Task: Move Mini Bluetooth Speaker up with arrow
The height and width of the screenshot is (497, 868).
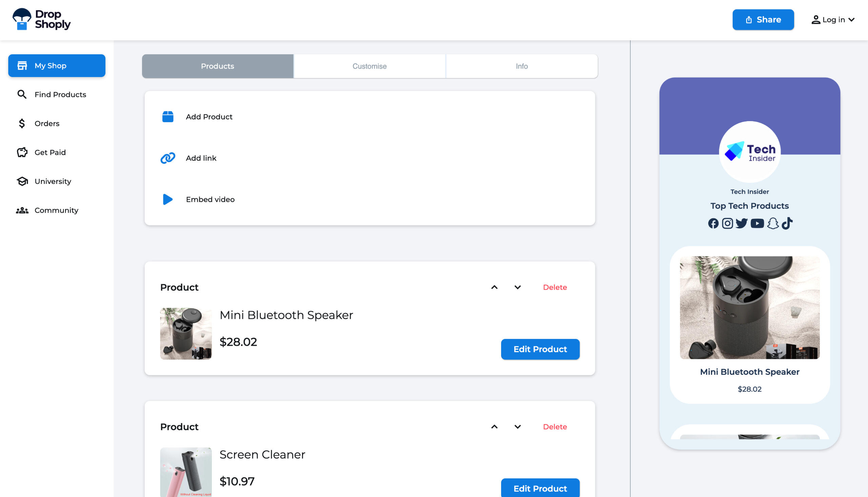Action: coord(494,287)
